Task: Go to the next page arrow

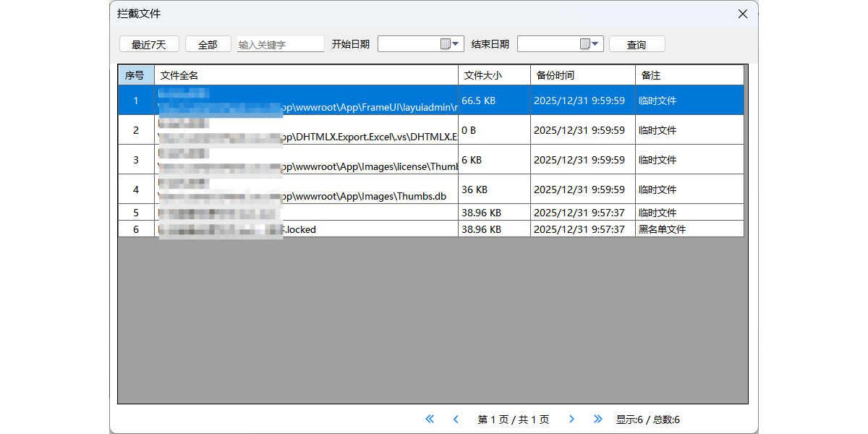Action: tap(571, 419)
